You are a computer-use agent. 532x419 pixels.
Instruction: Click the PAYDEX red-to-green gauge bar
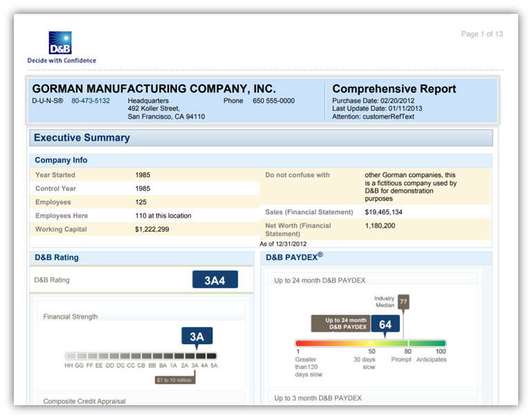[x=371, y=343]
